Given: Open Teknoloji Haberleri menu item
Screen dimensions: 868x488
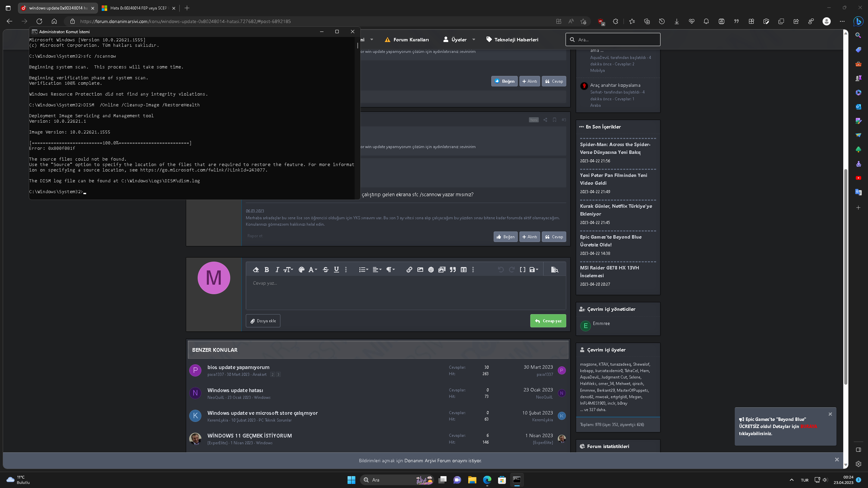Looking at the screenshot, I should (x=512, y=40).
